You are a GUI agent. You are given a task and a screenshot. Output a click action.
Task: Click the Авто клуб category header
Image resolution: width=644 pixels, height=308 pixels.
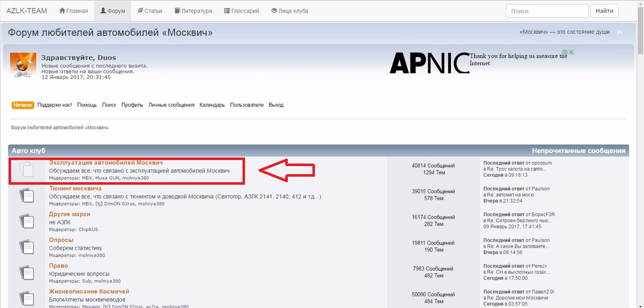pos(29,150)
